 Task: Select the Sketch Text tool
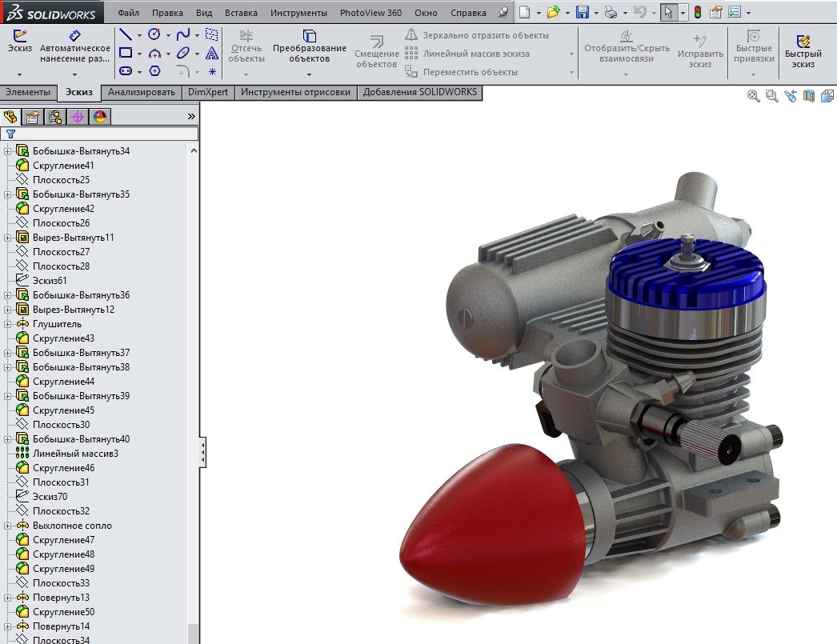coord(212,53)
